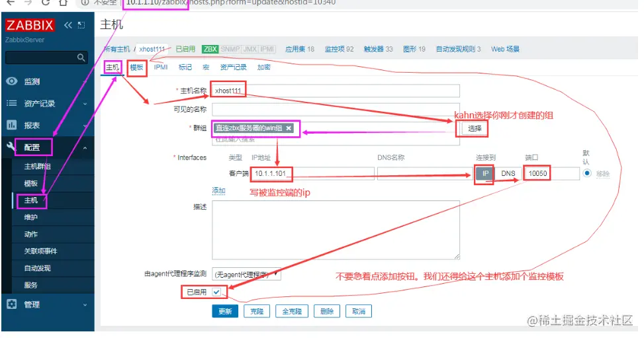Switch to the IPMI tab

click(161, 67)
